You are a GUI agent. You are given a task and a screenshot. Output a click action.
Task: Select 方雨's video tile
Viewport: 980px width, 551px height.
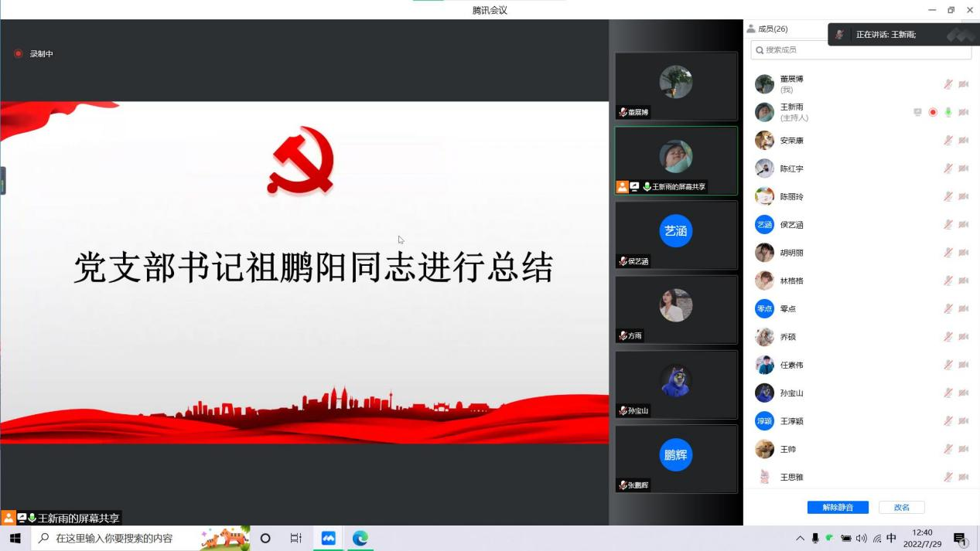676,310
